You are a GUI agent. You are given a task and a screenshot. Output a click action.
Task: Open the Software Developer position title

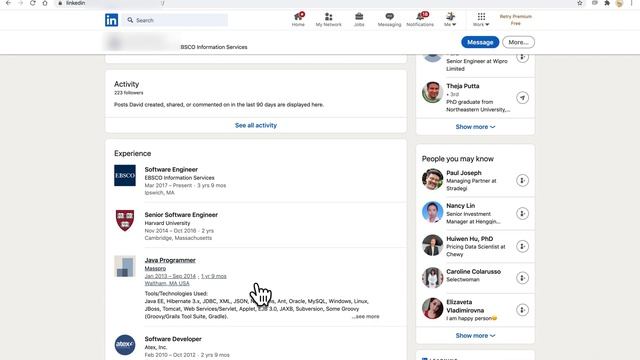pyautogui.click(x=173, y=339)
